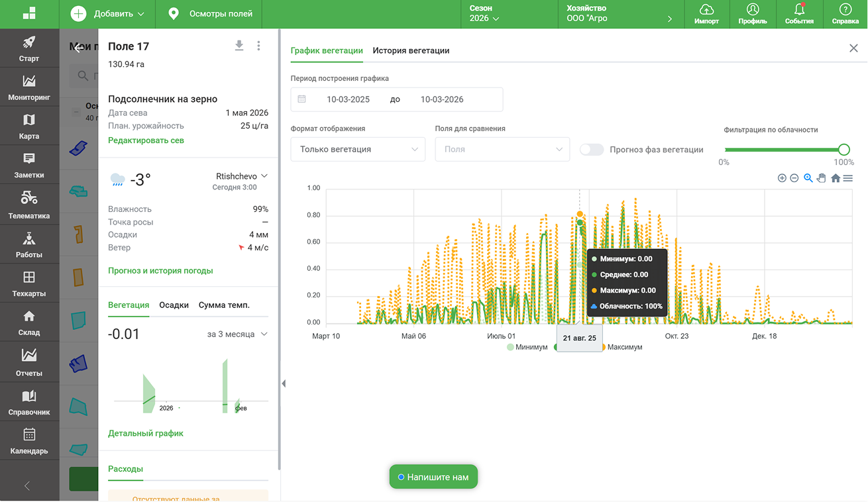The width and height of the screenshot is (868, 502).
Task: Click the Редактировать сев link
Action: (146, 140)
